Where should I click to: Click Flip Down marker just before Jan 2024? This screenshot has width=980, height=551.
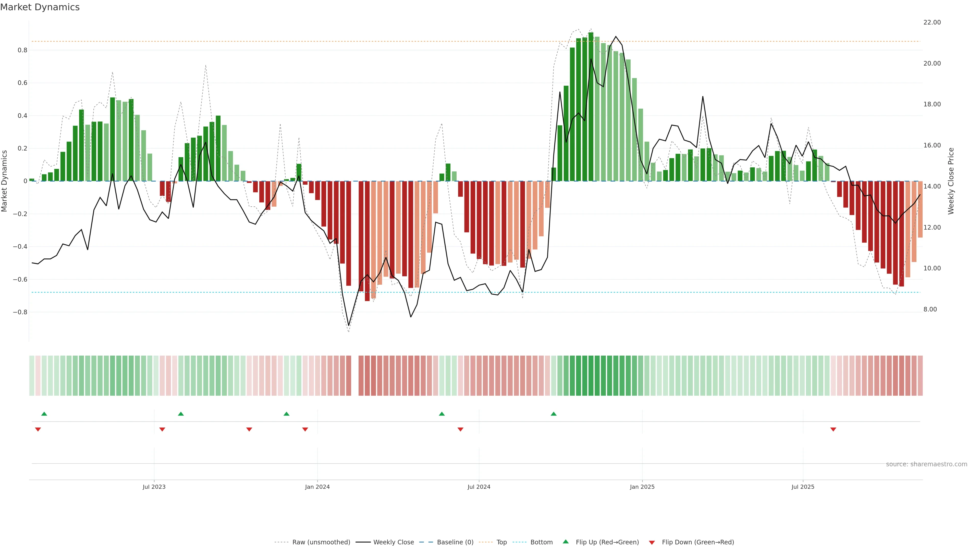coord(305,429)
